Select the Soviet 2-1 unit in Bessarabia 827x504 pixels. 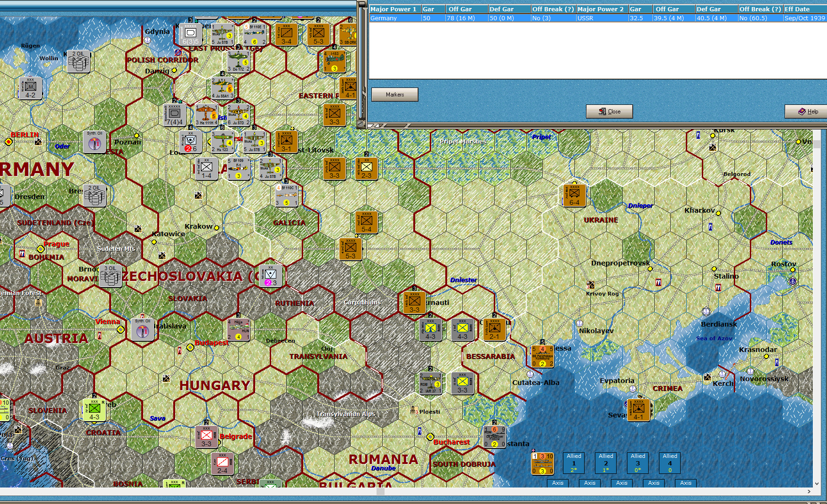[494, 329]
